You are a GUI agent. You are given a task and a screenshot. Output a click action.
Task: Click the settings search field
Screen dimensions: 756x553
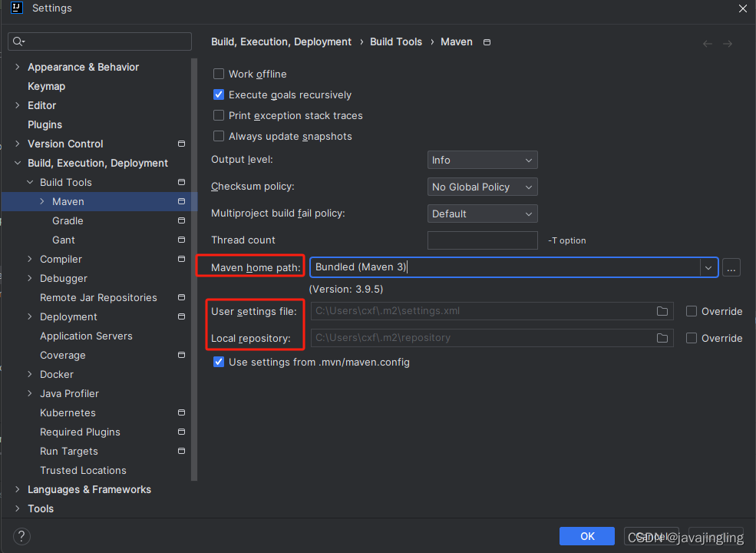pyautogui.click(x=100, y=41)
